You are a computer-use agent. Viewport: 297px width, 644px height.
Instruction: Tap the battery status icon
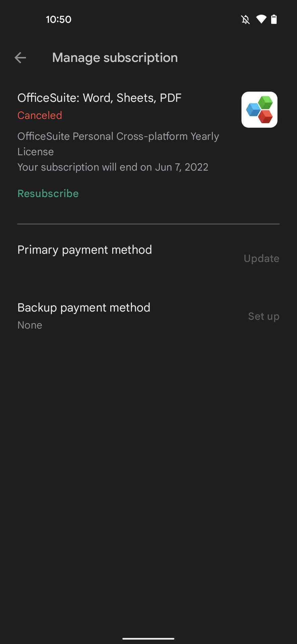274,19
